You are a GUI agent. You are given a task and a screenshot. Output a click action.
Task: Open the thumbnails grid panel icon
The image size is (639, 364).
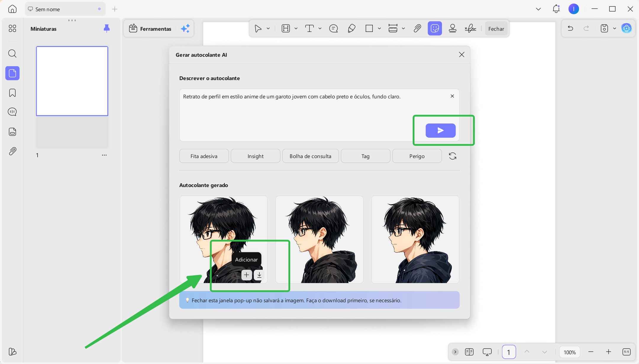tap(12, 28)
